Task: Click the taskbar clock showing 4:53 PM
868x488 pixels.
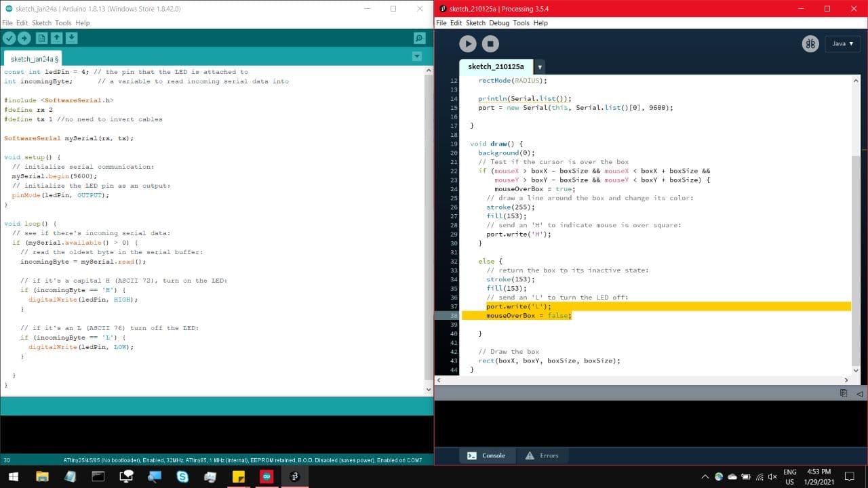Action: 818,476
